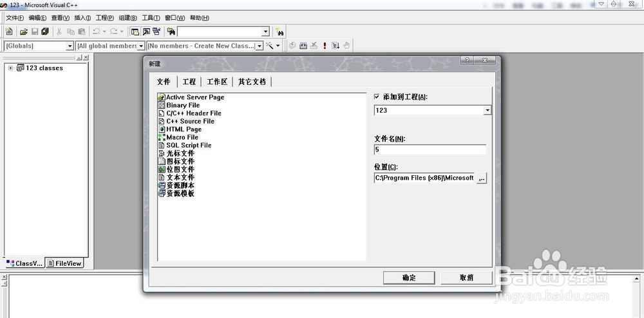Click the ... browse button for 位置
Viewport: 644px width, 318px height.
click(x=481, y=178)
